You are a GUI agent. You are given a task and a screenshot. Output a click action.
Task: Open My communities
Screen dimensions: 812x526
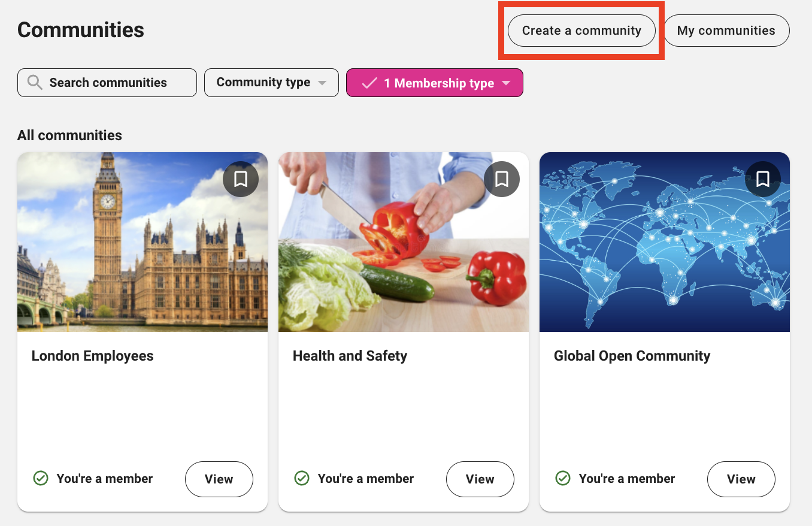pyautogui.click(x=726, y=31)
